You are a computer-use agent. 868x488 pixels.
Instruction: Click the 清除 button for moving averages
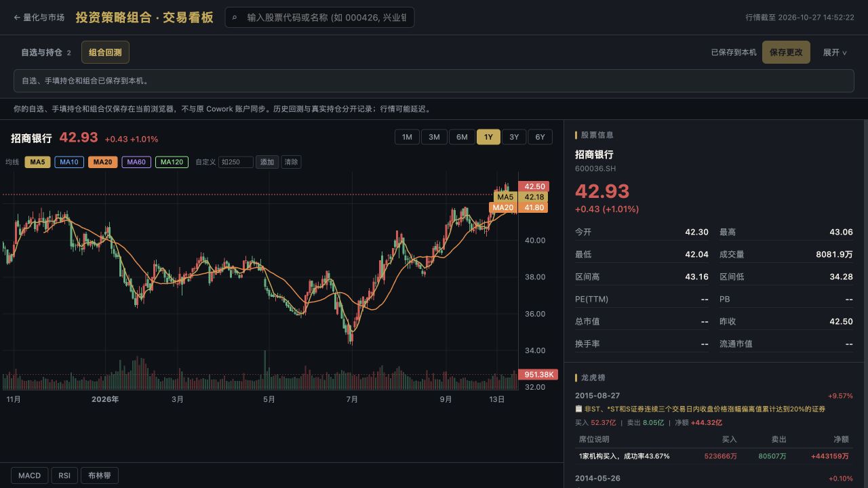(291, 162)
